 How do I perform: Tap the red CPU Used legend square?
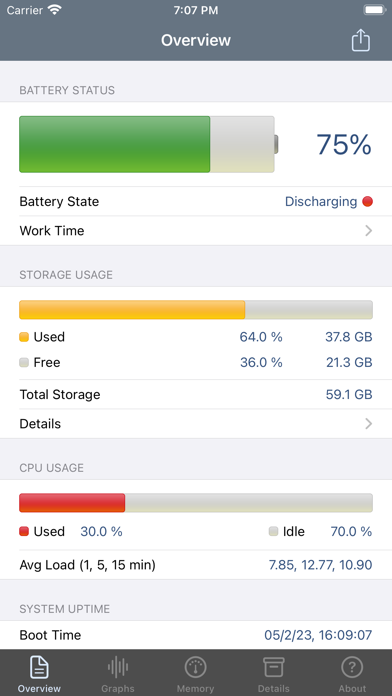point(24,531)
